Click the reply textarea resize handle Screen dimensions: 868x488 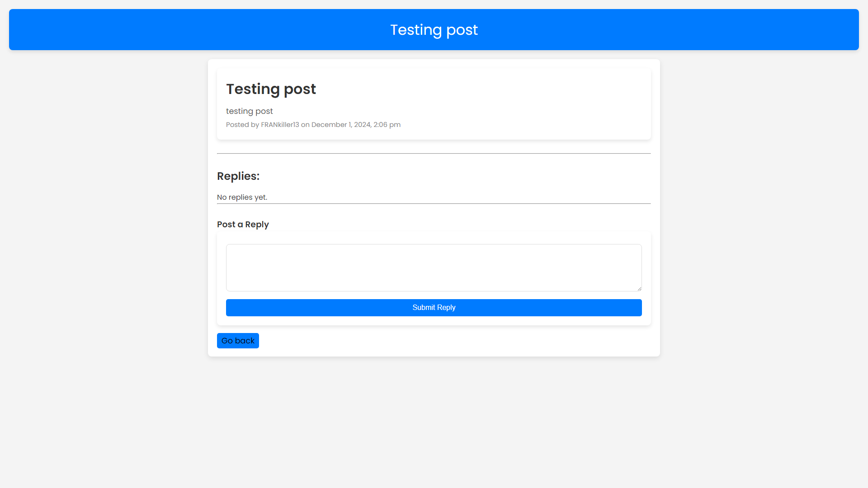pyautogui.click(x=639, y=289)
